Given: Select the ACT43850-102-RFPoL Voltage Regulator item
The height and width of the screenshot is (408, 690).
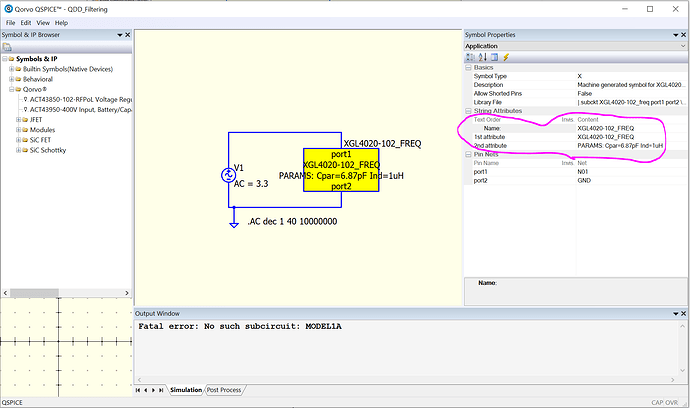Looking at the screenshot, I should click(81, 99).
